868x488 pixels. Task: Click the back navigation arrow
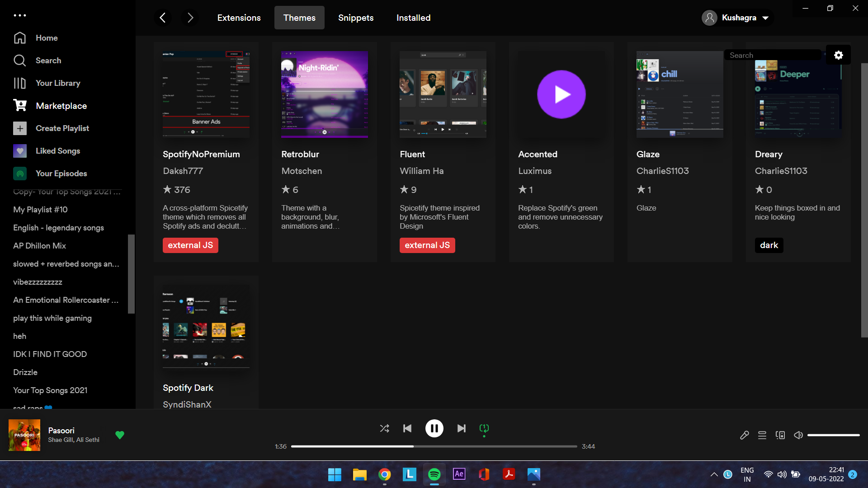point(163,18)
